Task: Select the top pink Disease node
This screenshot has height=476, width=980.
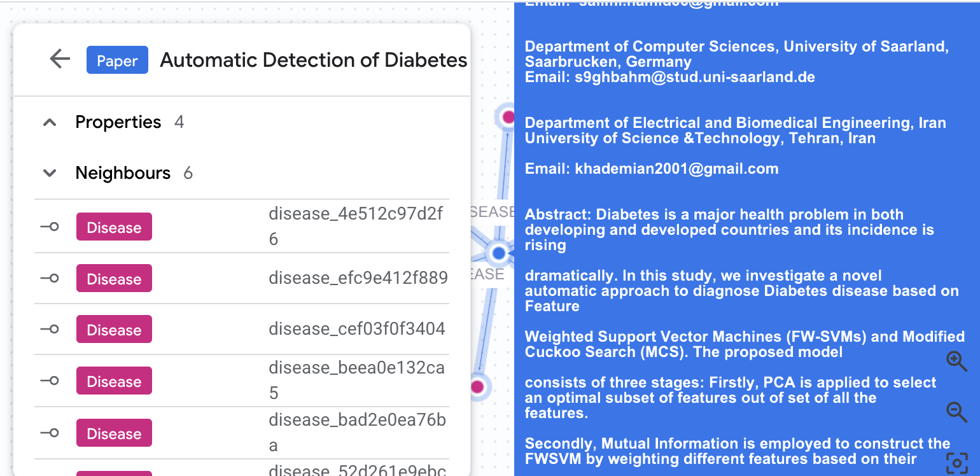Action: pyautogui.click(x=508, y=116)
